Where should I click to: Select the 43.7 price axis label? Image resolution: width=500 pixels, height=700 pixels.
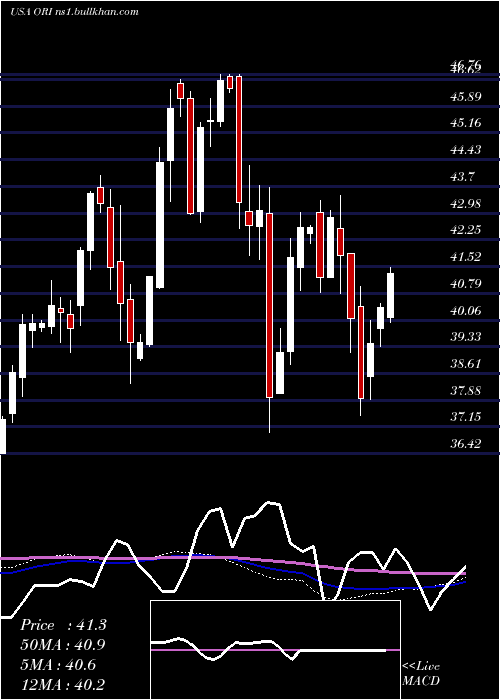(462, 177)
